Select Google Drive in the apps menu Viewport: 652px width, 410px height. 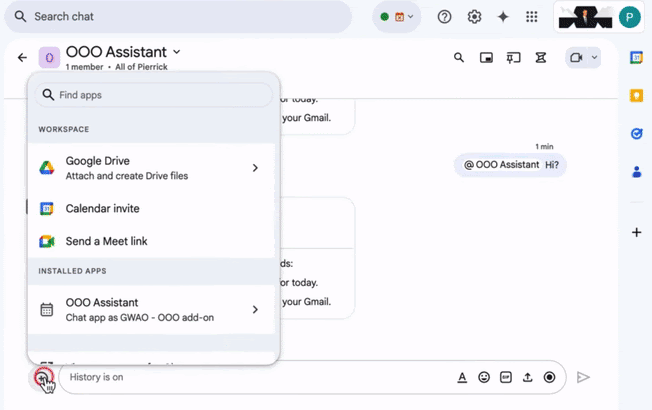coord(151,168)
